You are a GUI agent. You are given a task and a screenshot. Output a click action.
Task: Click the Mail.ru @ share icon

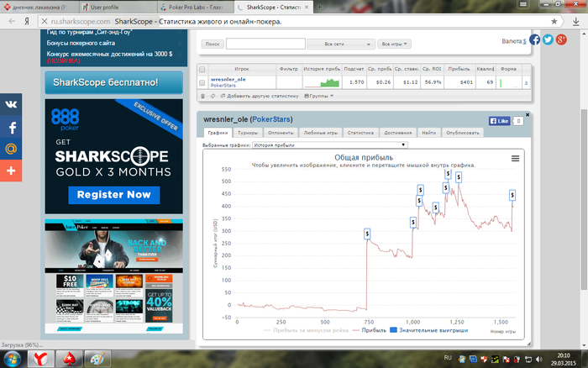pos(11,149)
